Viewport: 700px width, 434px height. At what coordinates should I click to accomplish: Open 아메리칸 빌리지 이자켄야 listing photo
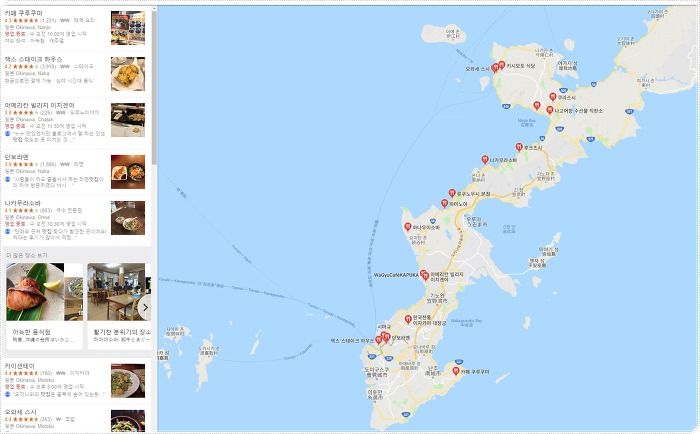128,120
